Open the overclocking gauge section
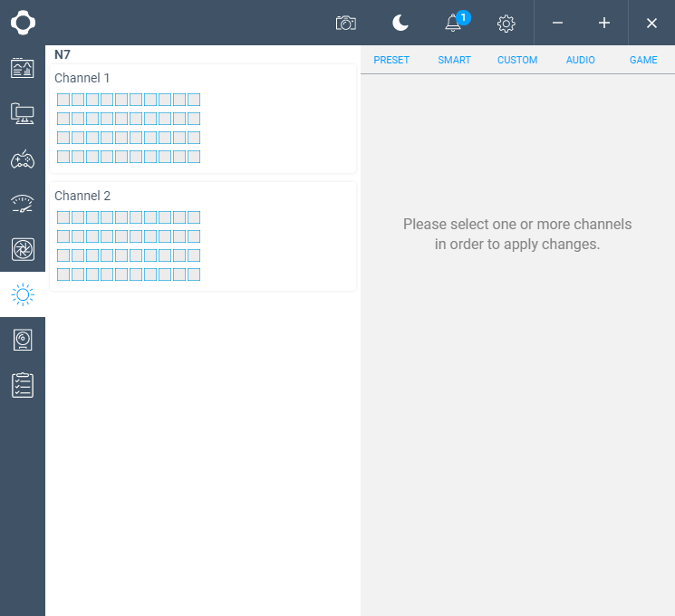The height and width of the screenshot is (616, 675). (x=23, y=204)
